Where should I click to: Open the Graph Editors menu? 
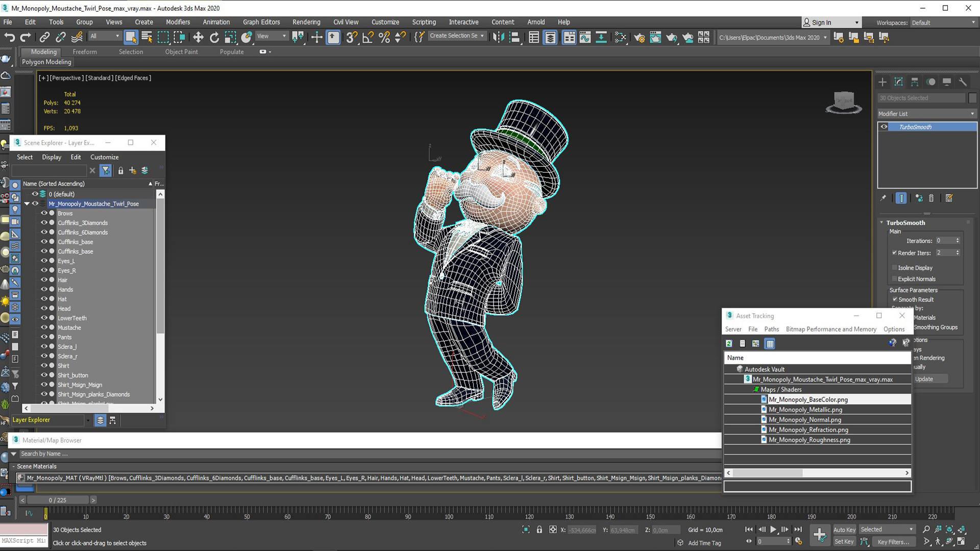click(261, 22)
